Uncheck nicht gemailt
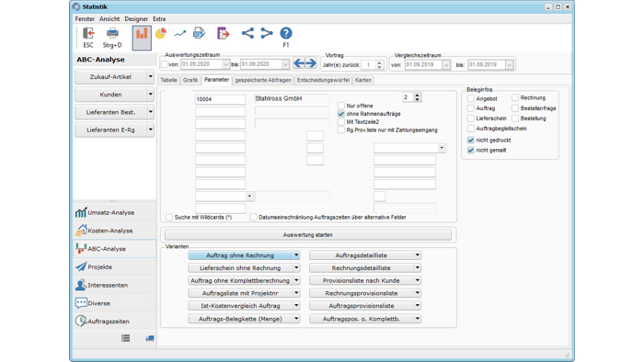This screenshot has width=644, height=362. pyautogui.click(x=471, y=151)
